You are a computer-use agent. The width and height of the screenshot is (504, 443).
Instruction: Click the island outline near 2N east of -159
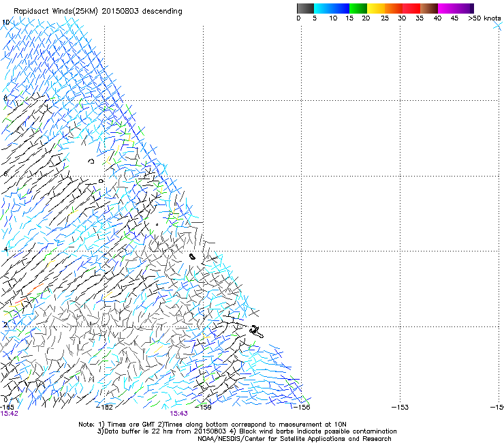(256, 331)
